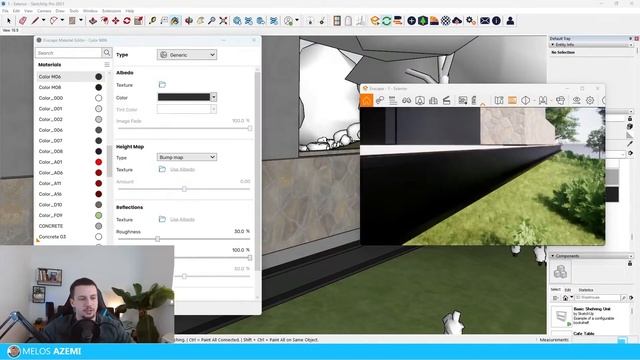Activate the Push/Pull tool

pos(93,20)
